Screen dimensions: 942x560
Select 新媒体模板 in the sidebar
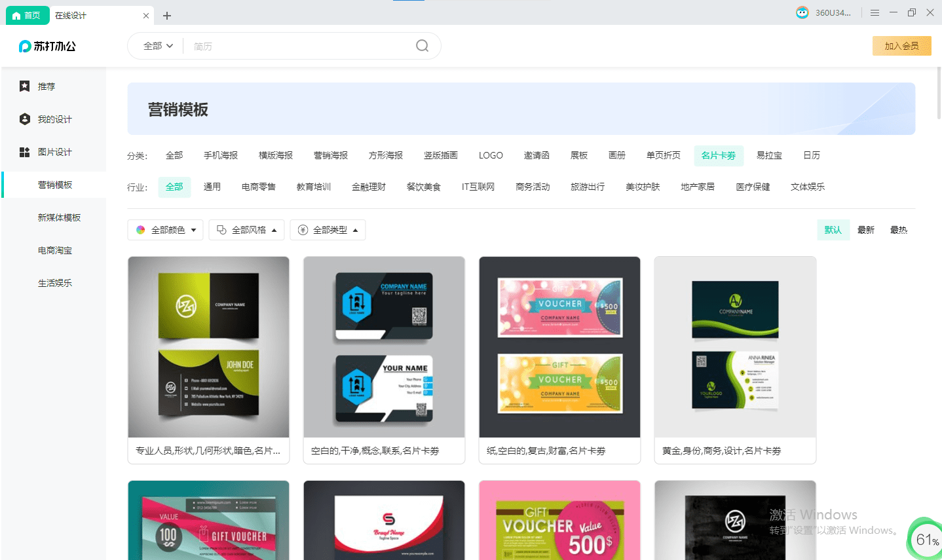pyautogui.click(x=59, y=217)
